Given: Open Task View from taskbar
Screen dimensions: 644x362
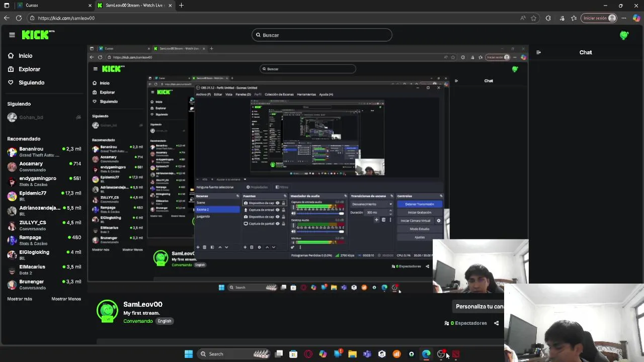Looking at the screenshot, I should pyautogui.click(x=279, y=354).
